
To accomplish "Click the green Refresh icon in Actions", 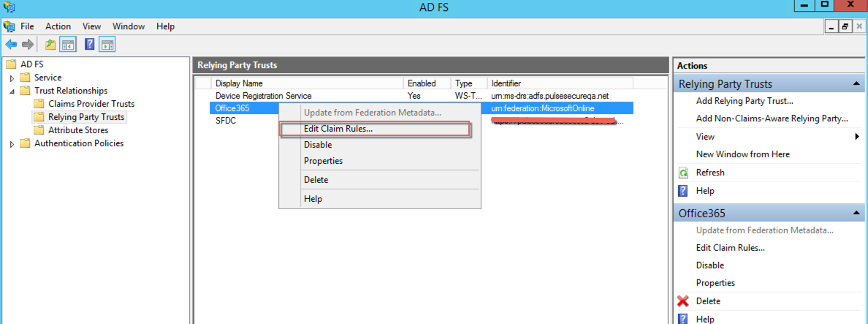I will click(684, 173).
